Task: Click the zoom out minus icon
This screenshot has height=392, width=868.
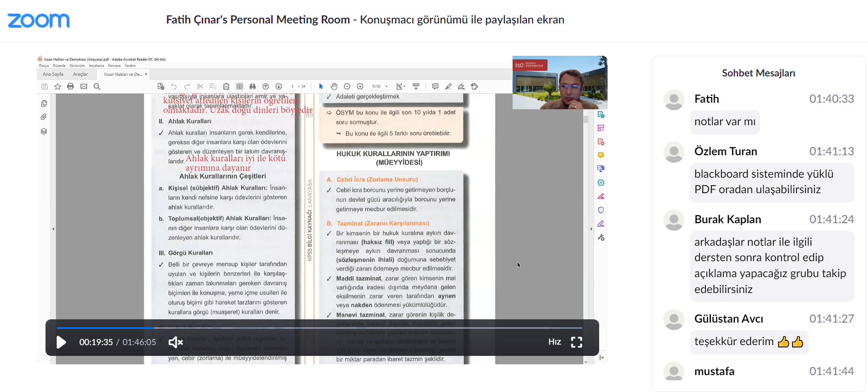Action: [x=347, y=87]
